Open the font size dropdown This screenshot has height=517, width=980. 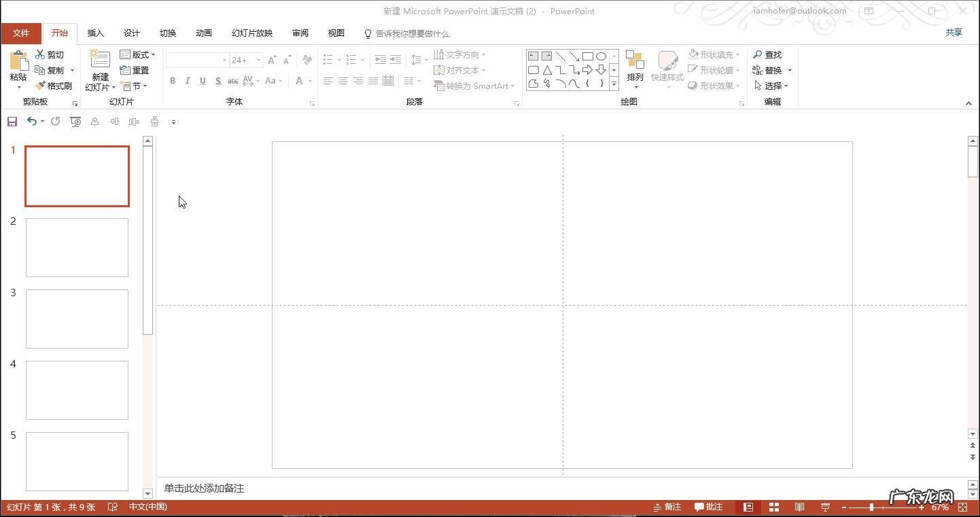click(x=258, y=60)
